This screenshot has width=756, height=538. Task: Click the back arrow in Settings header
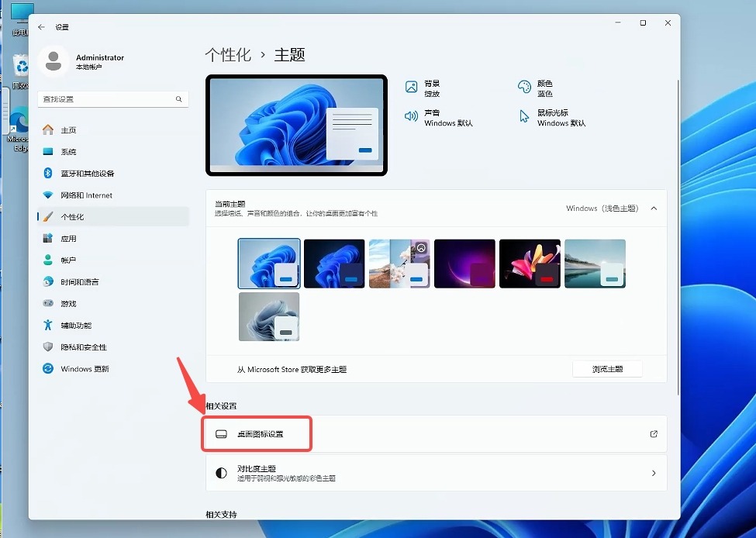coord(42,26)
